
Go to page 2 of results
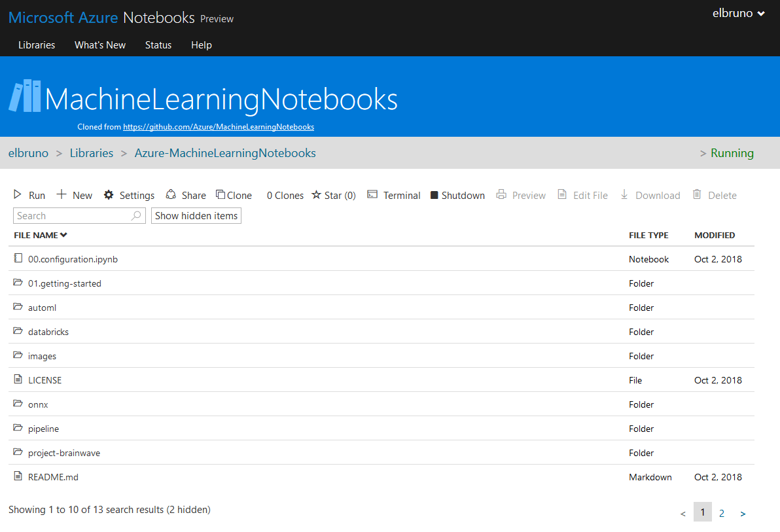[x=722, y=512]
